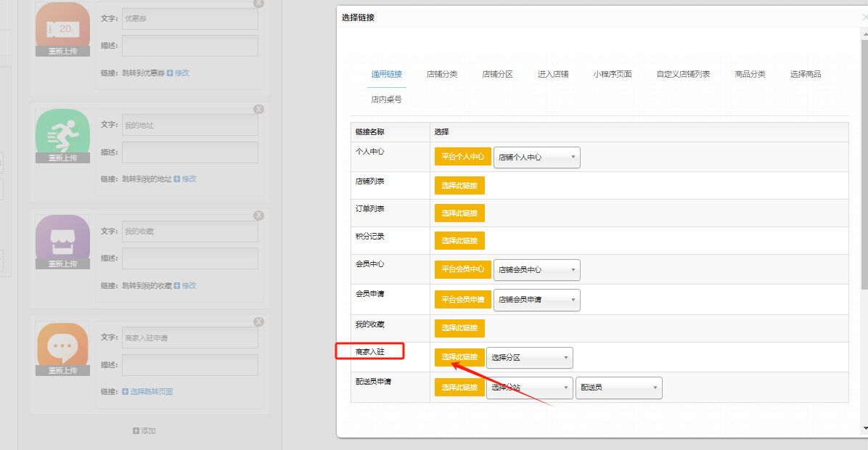Click 添加 to add a new item
This screenshot has height=450, width=868.
(144, 430)
